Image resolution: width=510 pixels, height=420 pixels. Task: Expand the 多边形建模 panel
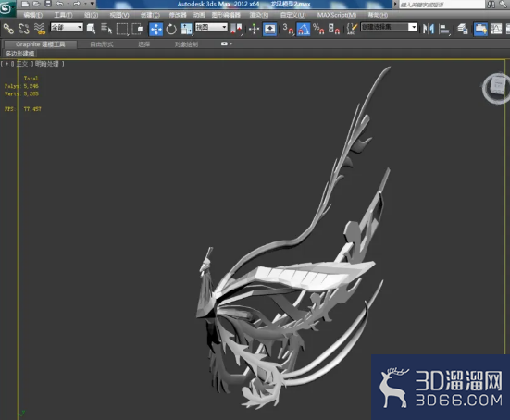click(x=19, y=54)
